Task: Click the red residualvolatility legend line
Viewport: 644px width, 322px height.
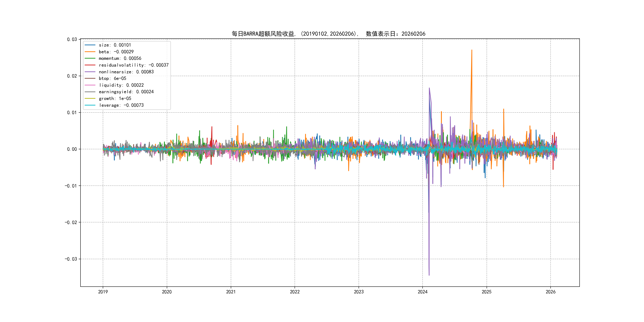Action: (90, 65)
